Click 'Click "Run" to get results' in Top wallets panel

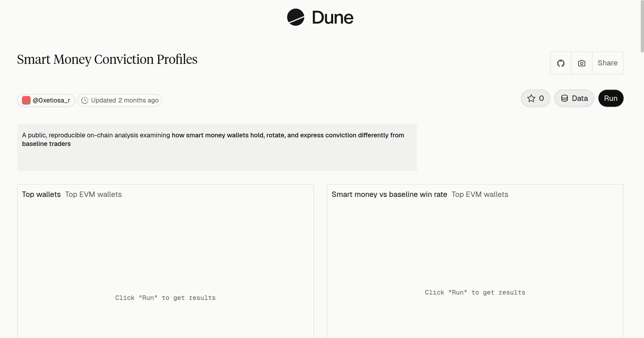pyautogui.click(x=165, y=298)
